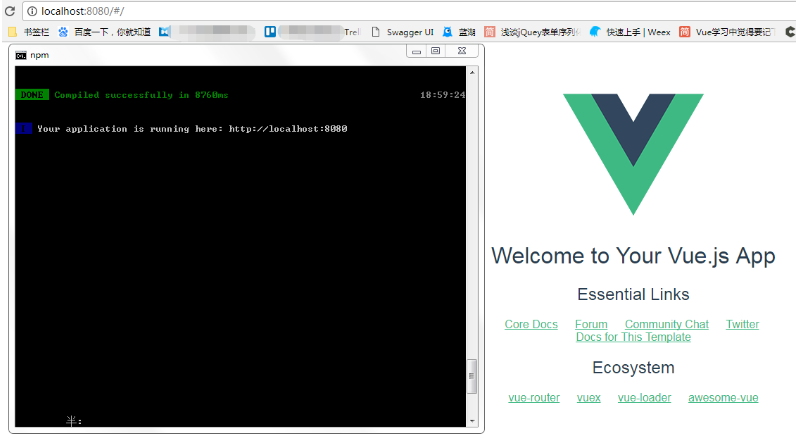Viewport: 803px width, 438px height.
Task: Select the localhost:8080 address bar
Action: pos(410,11)
